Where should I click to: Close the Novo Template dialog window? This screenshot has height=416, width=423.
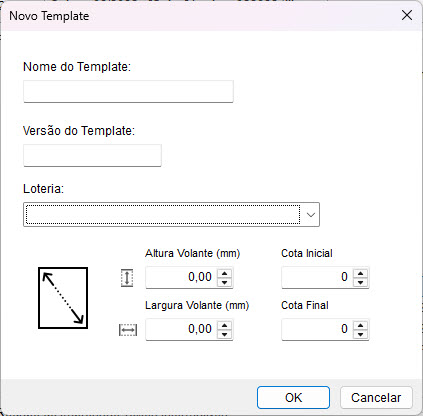pos(407,15)
